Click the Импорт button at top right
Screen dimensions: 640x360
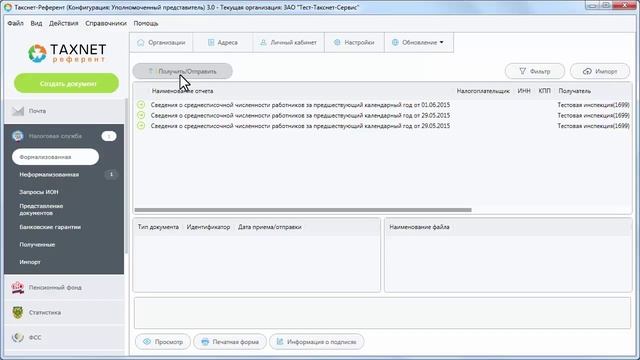click(x=600, y=71)
